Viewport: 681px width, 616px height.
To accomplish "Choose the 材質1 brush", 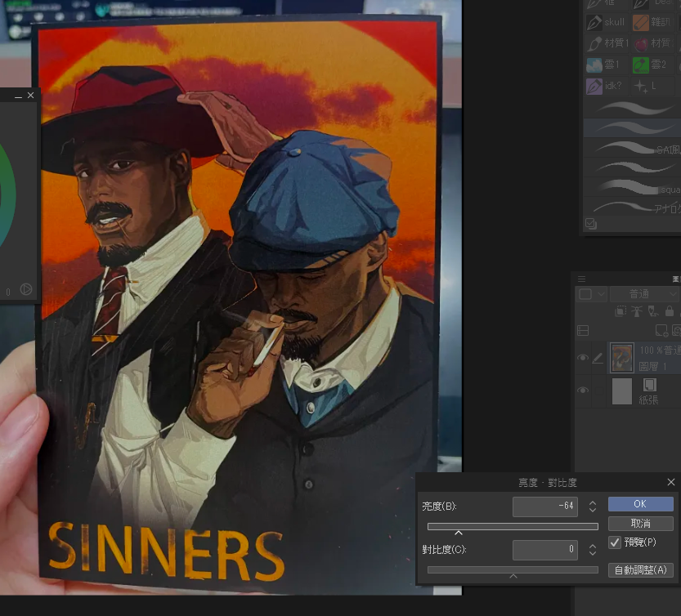I will point(606,43).
